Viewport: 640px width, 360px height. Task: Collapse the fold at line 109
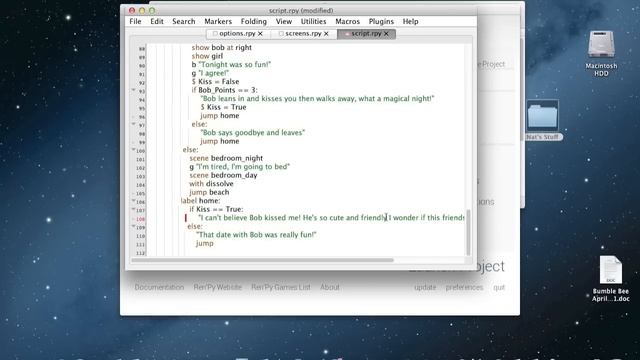point(133,226)
